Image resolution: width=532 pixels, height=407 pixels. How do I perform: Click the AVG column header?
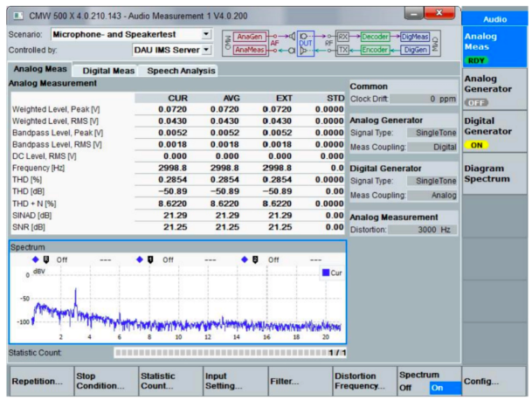231,98
